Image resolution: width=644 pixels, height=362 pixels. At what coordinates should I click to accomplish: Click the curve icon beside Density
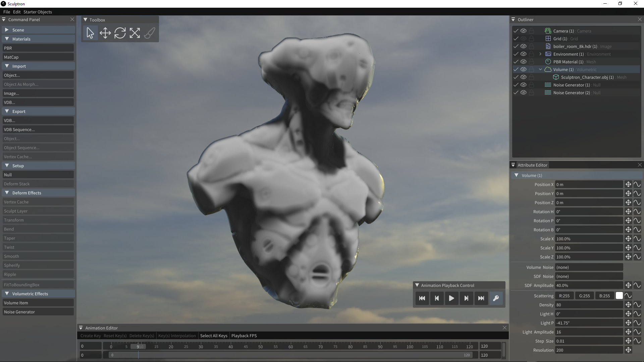click(637, 305)
